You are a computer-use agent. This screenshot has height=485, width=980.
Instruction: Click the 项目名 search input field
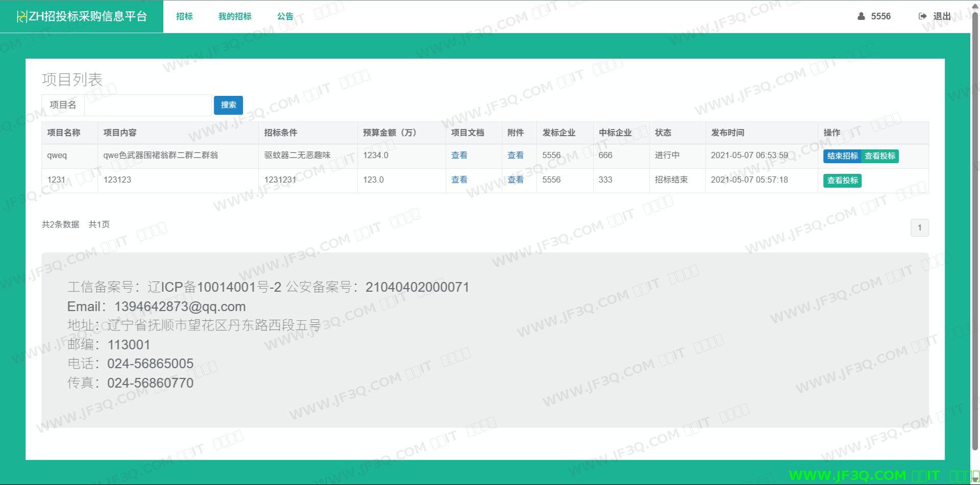coord(148,105)
